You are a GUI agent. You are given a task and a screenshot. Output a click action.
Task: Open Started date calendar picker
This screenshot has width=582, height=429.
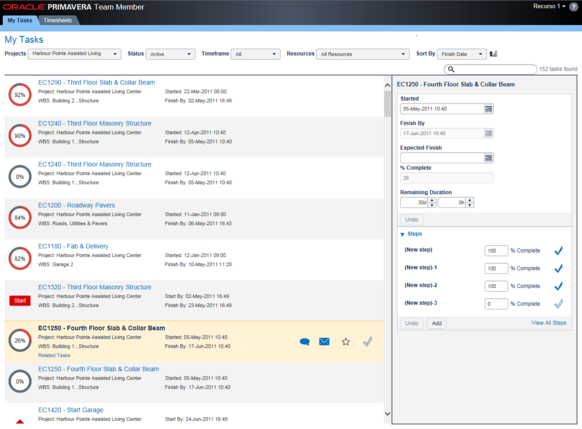pos(488,109)
